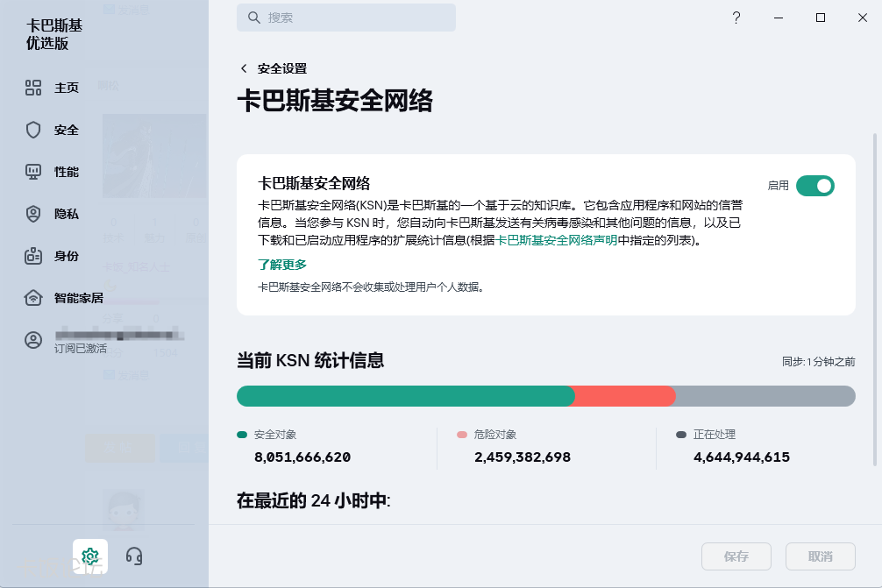The height and width of the screenshot is (588, 882).
Task: Open help with the question mark icon
Action: [x=736, y=18]
